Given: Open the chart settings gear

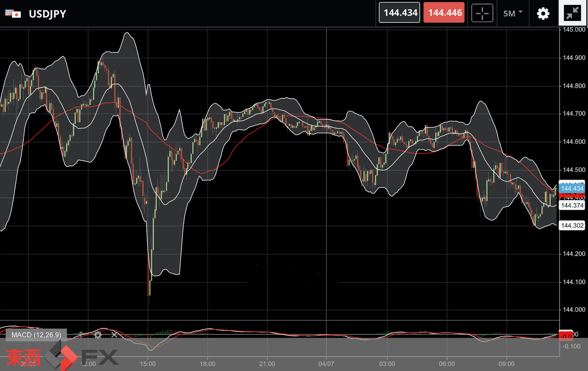Looking at the screenshot, I should [543, 13].
